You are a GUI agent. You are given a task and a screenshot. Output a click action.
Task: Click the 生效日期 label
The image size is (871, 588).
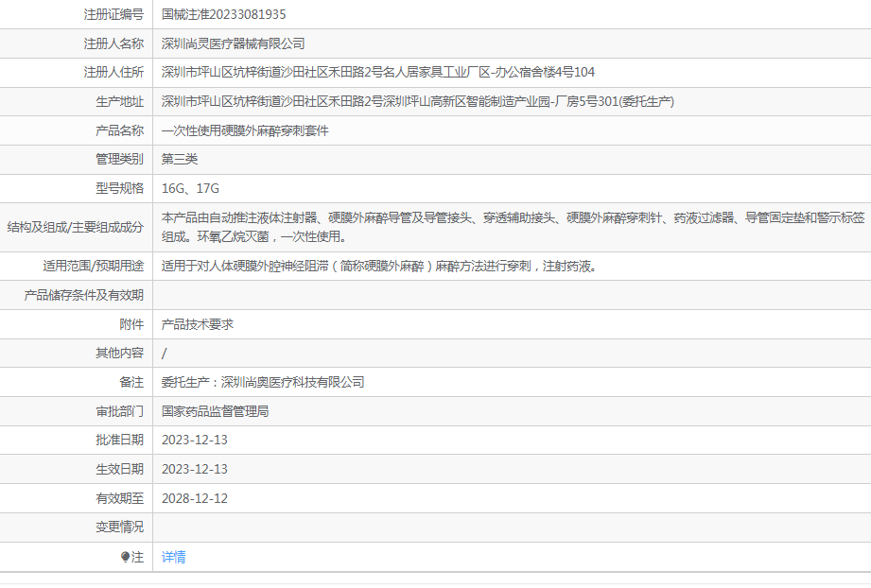119,469
